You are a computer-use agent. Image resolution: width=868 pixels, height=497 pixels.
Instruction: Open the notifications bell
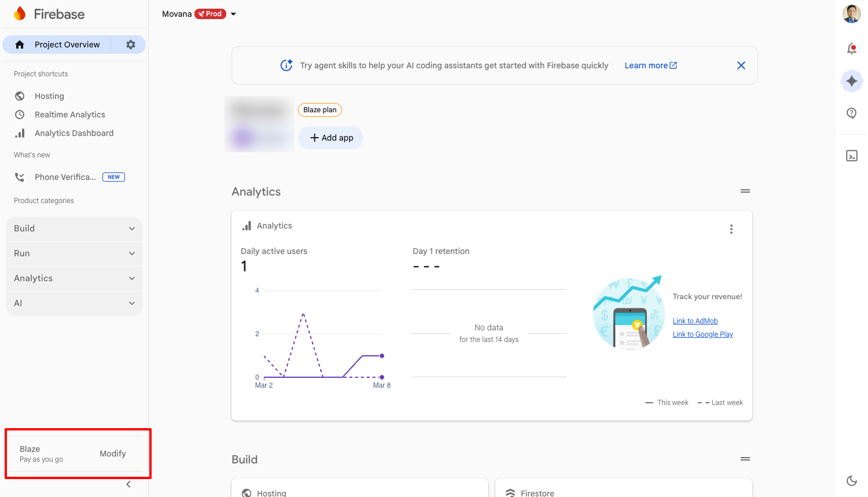click(x=852, y=49)
